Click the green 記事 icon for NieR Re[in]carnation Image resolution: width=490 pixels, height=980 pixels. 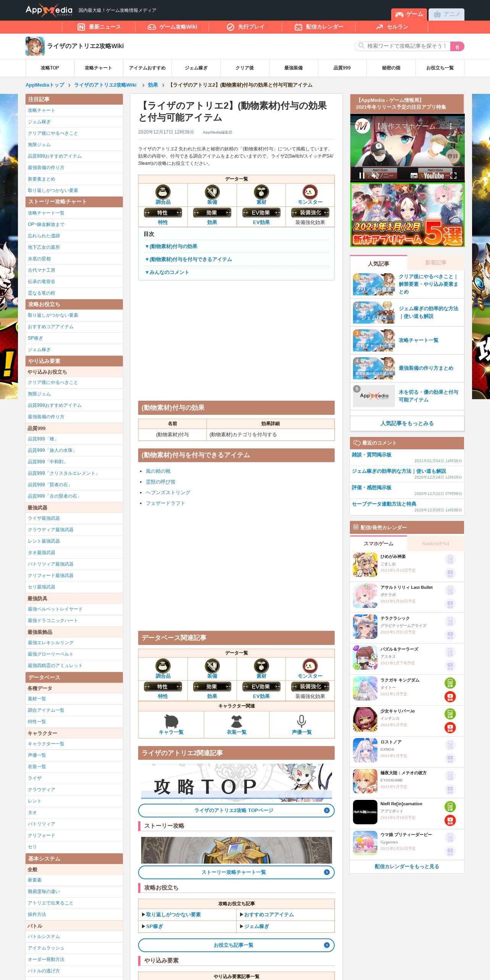coord(450,806)
